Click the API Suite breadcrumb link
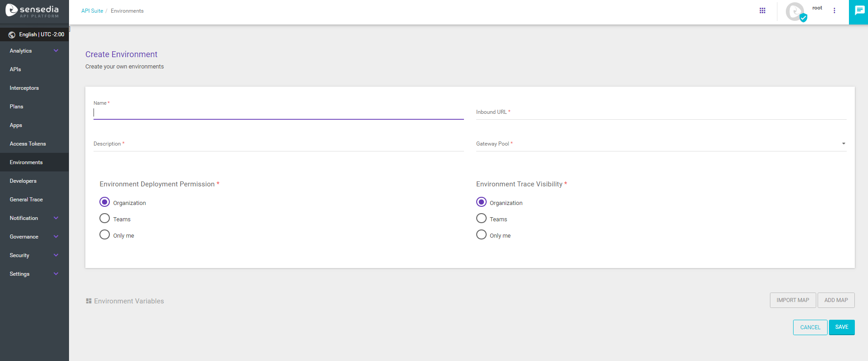Screen dimensions: 868x361 click(92, 11)
